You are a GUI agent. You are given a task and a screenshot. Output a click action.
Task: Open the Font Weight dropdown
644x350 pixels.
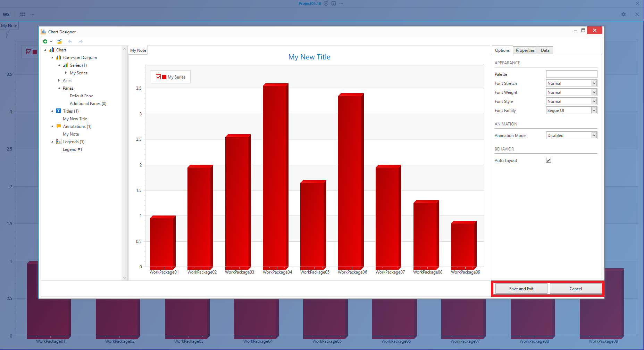point(594,92)
